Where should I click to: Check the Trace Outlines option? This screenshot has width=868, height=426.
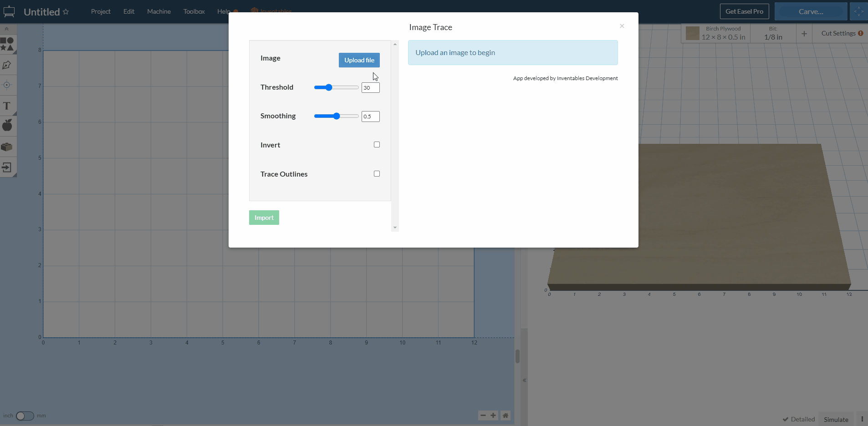(x=377, y=174)
